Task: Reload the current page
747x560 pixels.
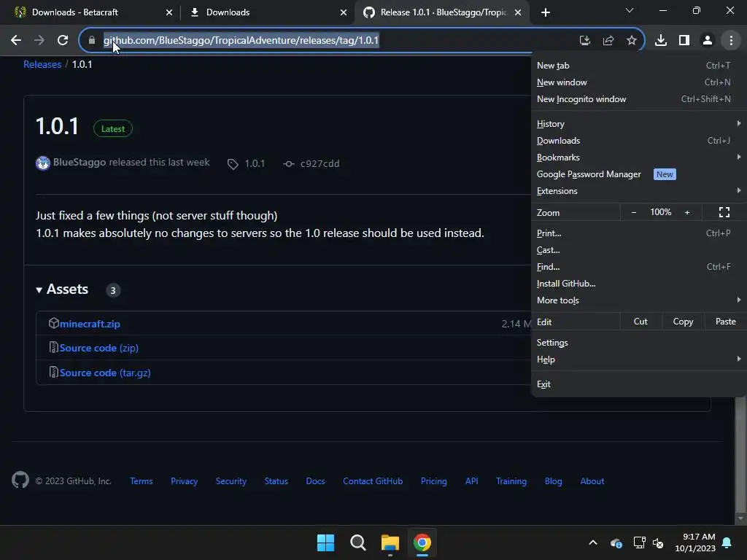Action: (x=63, y=41)
